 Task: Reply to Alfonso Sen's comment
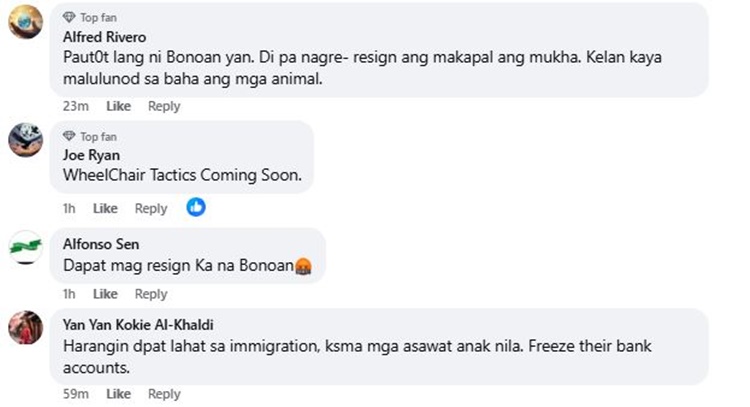[151, 294]
